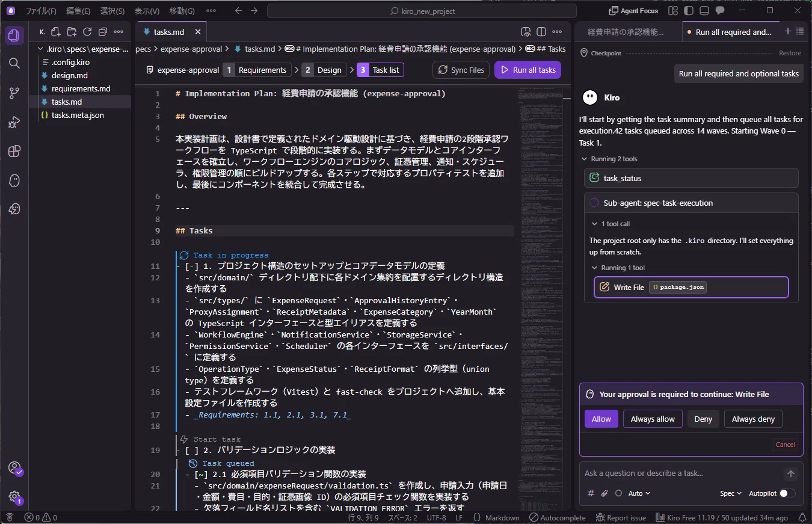The image size is (812, 524).
Task: Switch to the Design spec step
Action: pyautogui.click(x=324, y=70)
